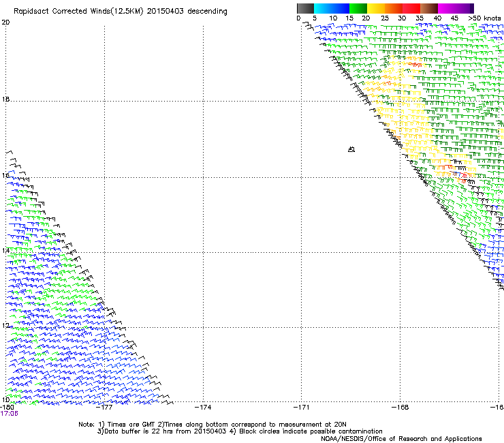Click the longitude label -177
Viewport: 504px width, 443px height.
(x=105, y=408)
